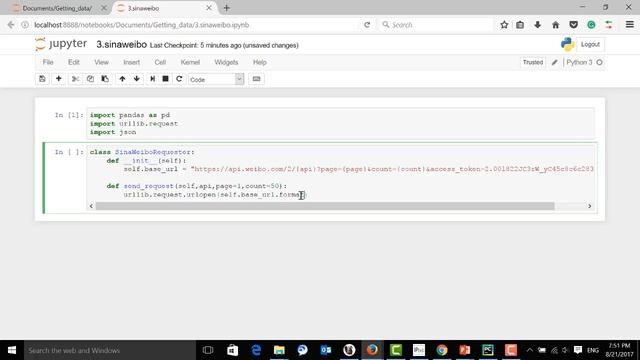Interrupt the kernel with the stop icon
Image resolution: width=640 pixels, height=360 pixels.
[165, 79]
